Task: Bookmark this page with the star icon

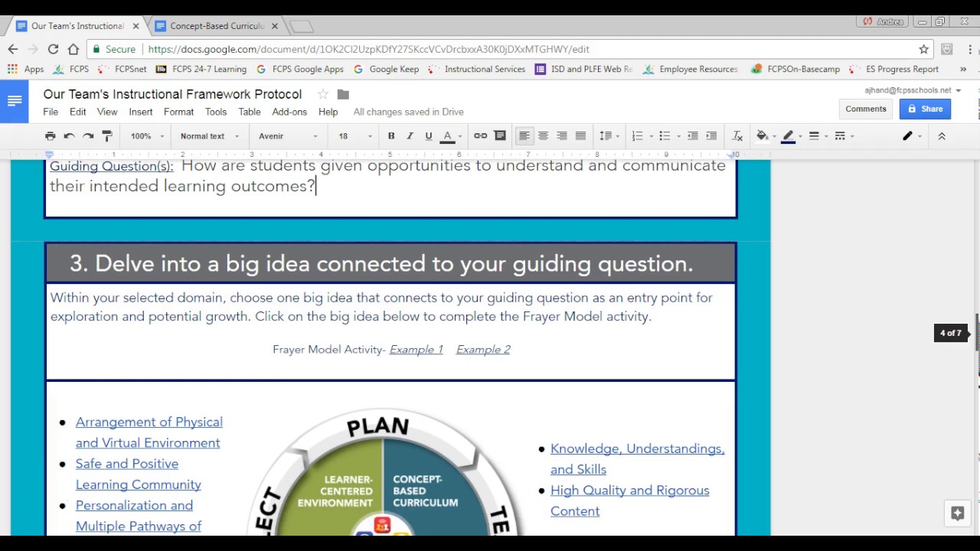Action: click(924, 49)
